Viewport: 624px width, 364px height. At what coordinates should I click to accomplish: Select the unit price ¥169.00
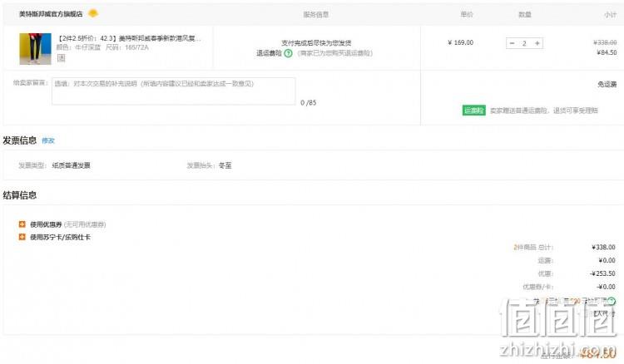tap(460, 42)
